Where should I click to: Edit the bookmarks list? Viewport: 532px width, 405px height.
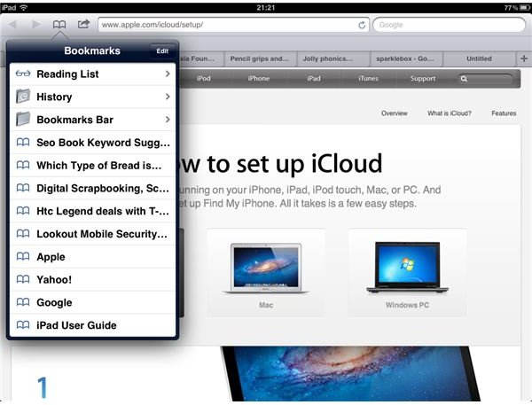[x=162, y=51]
